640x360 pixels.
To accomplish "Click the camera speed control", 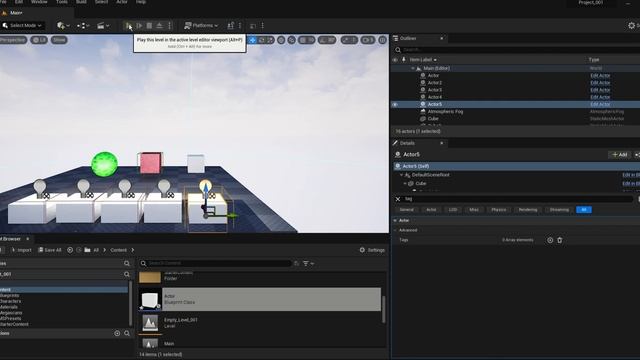I will point(368,40).
